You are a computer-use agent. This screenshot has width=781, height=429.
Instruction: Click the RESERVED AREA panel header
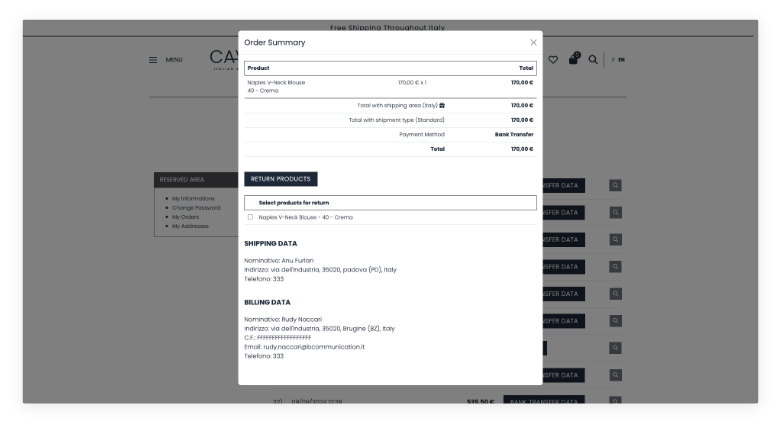point(196,180)
